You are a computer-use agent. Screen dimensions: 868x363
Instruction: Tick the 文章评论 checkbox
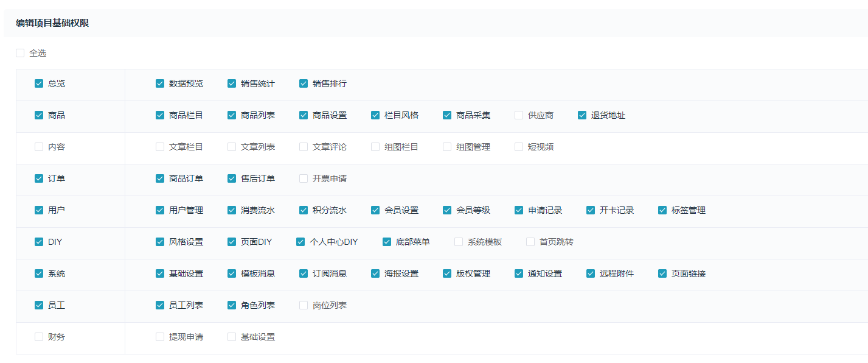click(304, 147)
